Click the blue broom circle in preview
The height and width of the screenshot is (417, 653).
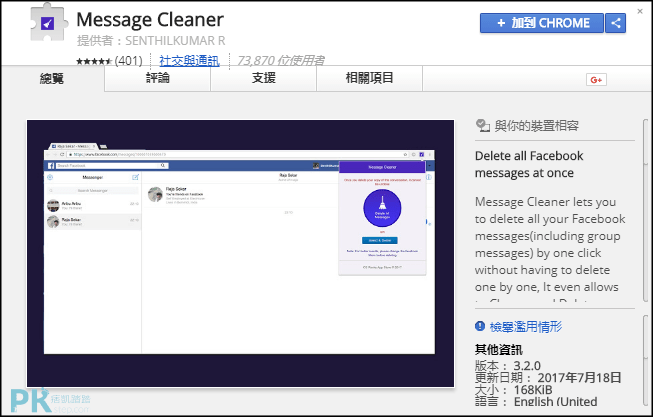(x=382, y=208)
